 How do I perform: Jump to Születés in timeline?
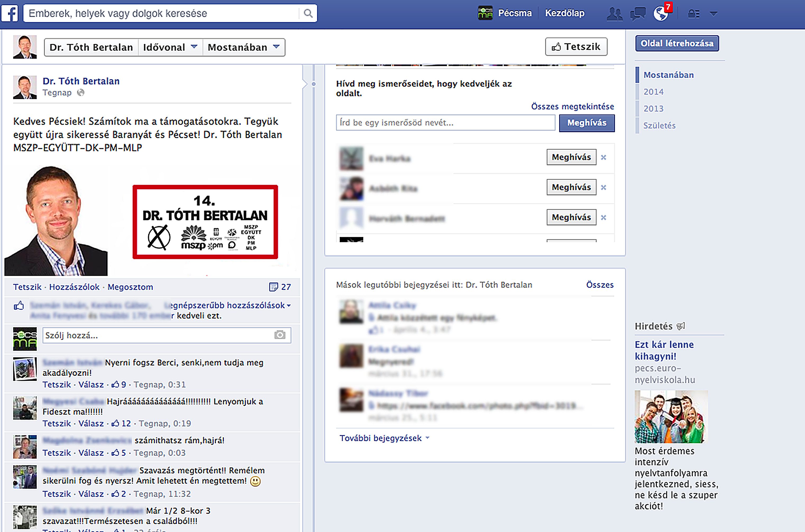(659, 125)
